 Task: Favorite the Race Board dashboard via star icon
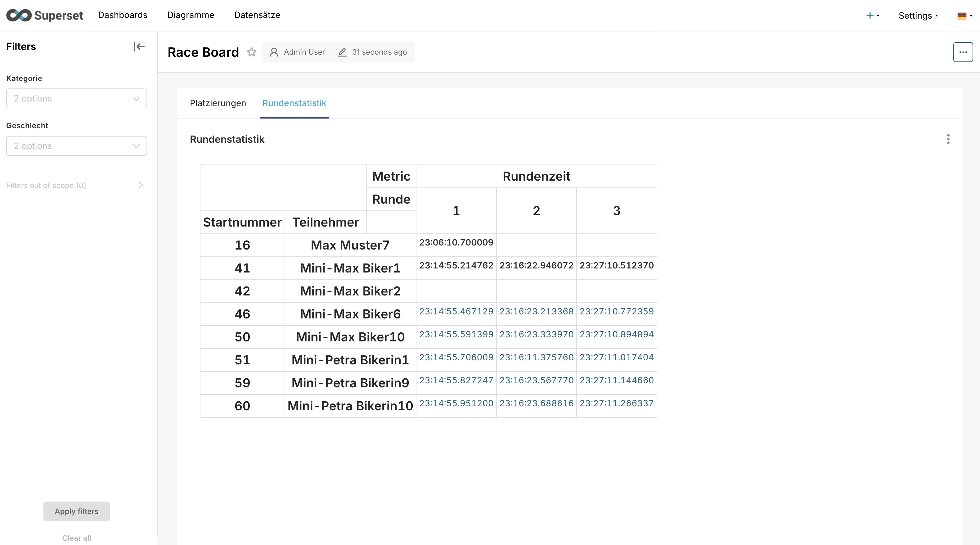point(252,52)
